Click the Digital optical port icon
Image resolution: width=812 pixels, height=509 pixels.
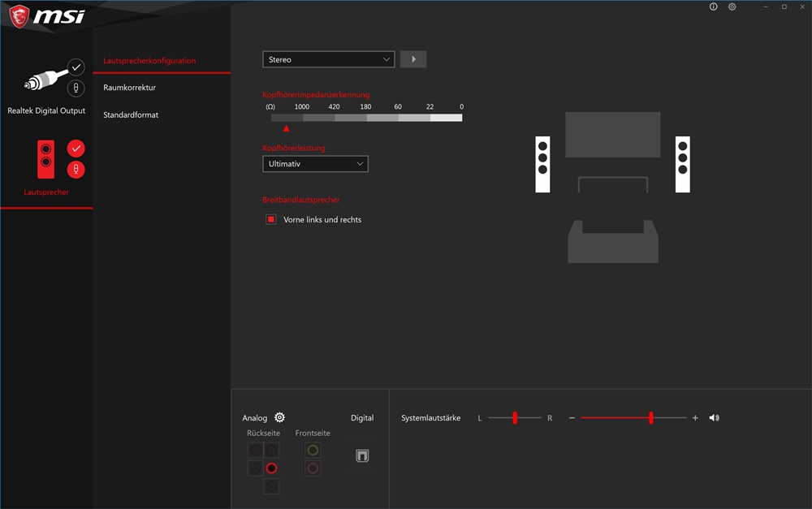click(x=362, y=455)
